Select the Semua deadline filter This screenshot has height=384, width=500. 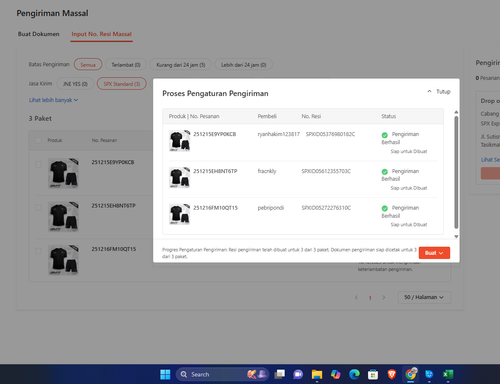88,65
